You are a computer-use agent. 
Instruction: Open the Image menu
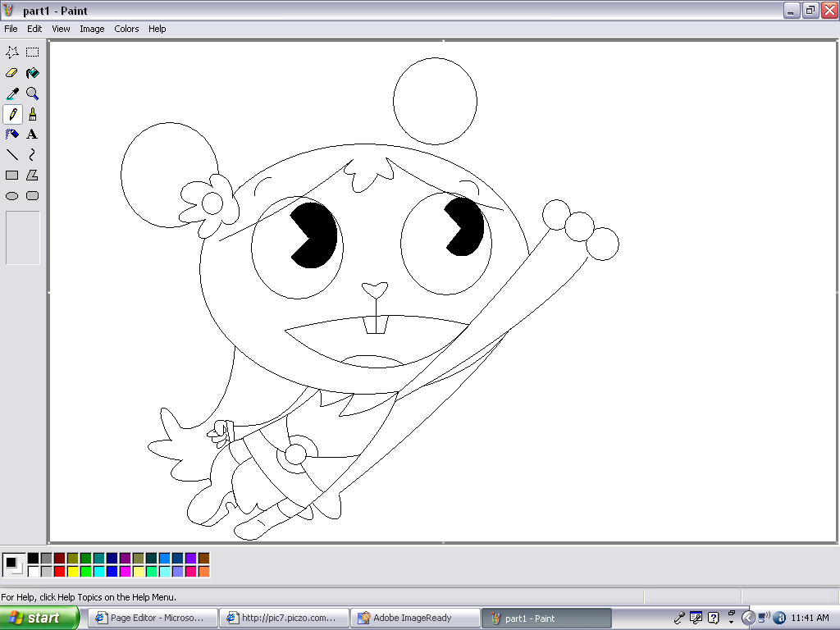point(92,29)
